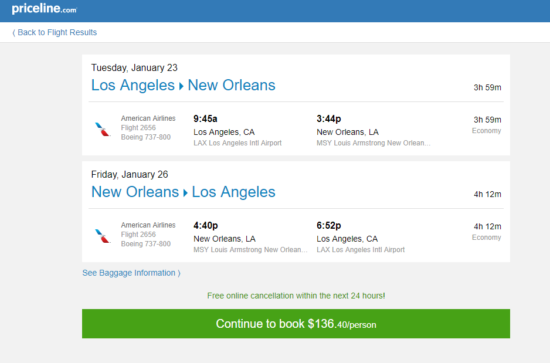Open See Baggage Information link

[131, 273]
